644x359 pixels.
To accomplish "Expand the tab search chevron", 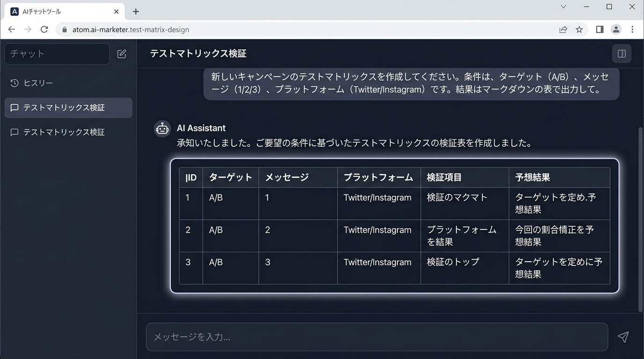I will 563,7.
